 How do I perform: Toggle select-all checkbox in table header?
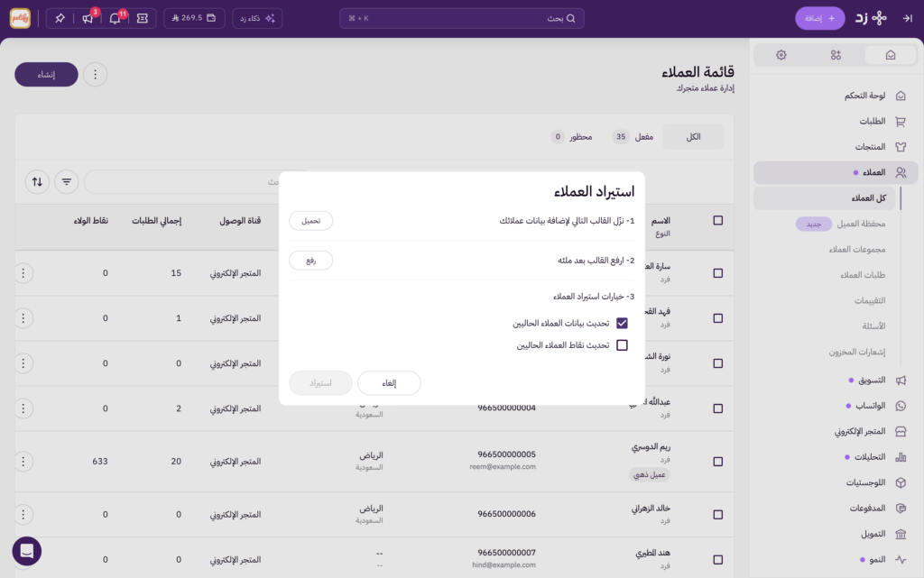point(717,220)
